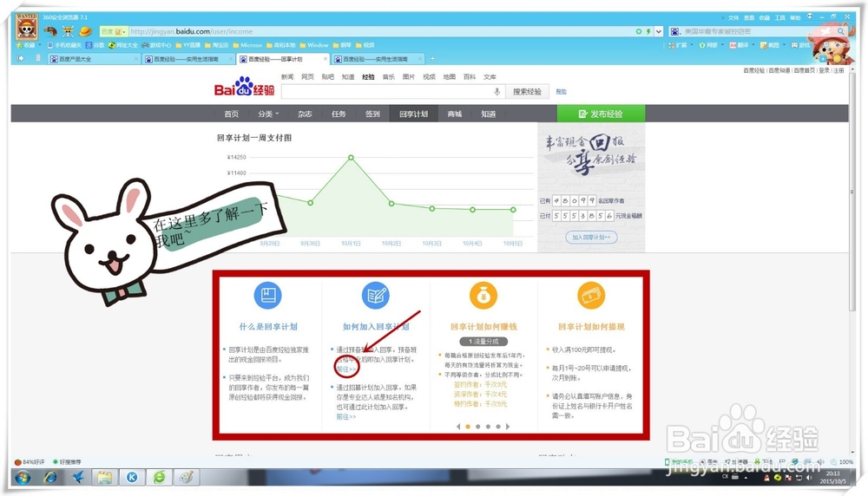Open the 百度 search engine selector dropdown
Image resolution: width=868 pixels, height=496 pixels.
114,31
